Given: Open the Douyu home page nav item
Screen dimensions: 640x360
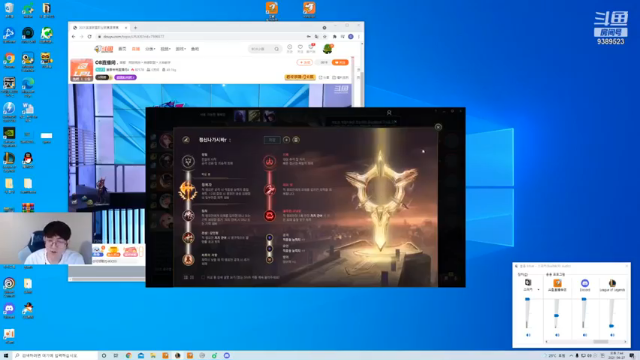Looking at the screenshot, I should [122, 49].
